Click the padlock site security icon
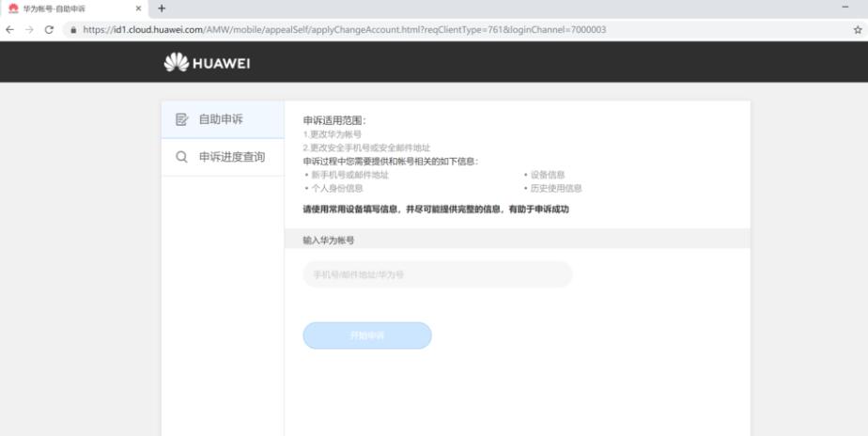 click(x=73, y=30)
